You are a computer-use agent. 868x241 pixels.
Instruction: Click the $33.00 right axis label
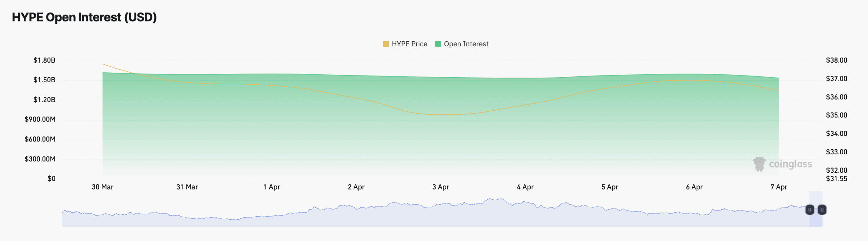[836, 152]
